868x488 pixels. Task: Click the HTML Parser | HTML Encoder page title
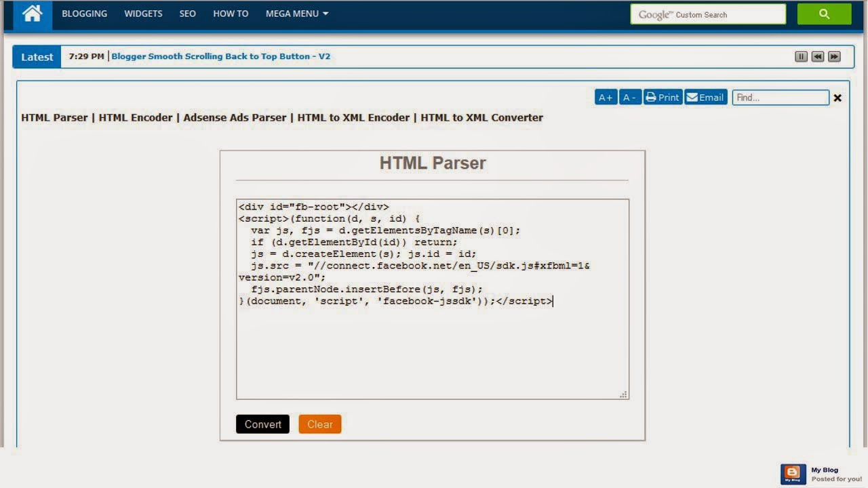(282, 117)
